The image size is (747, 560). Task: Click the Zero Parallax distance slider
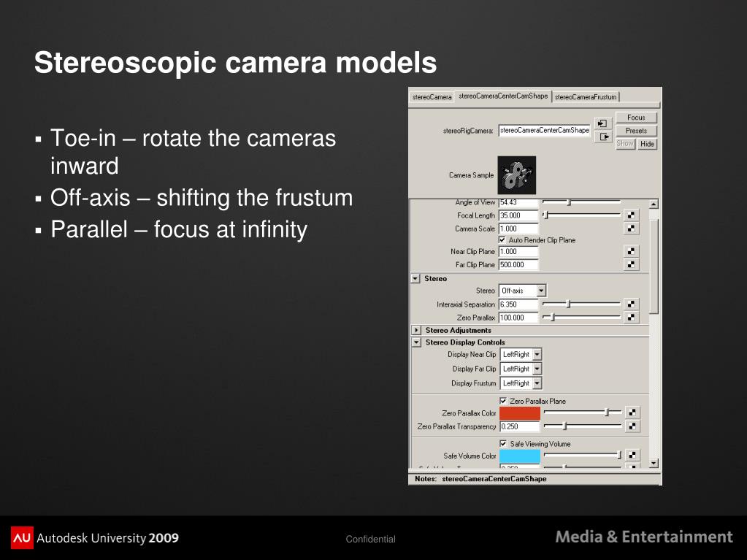point(581,317)
